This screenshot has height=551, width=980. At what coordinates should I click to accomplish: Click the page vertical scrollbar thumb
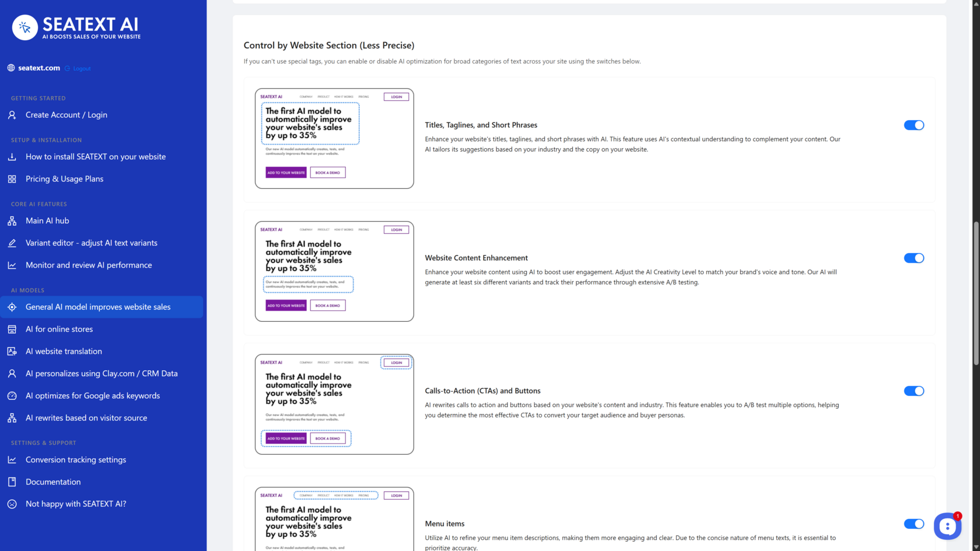(975, 293)
